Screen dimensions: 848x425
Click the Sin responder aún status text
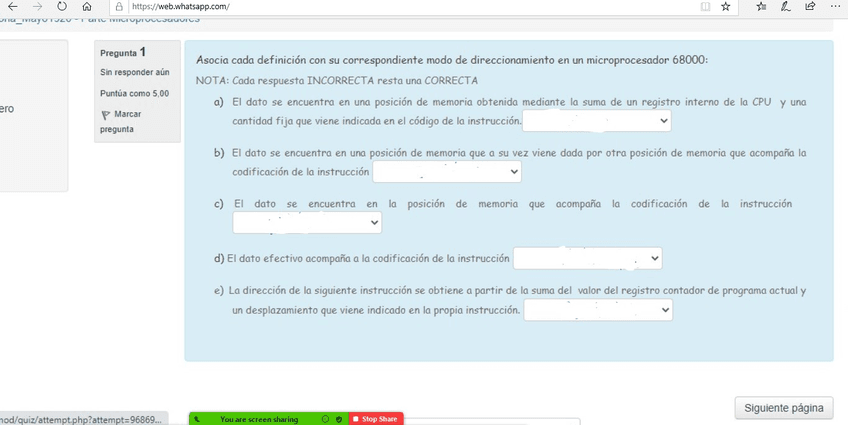(x=135, y=72)
